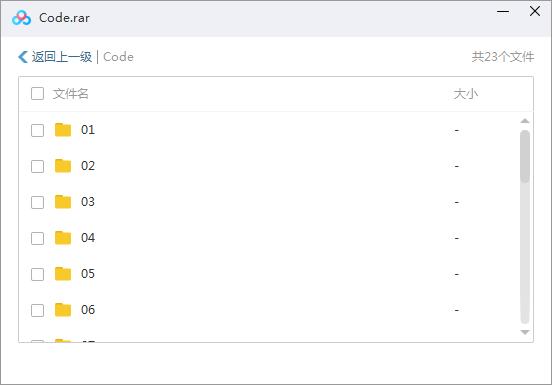This screenshot has height=385, width=552.
Task: Open the 03 folder icon
Action: (63, 202)
